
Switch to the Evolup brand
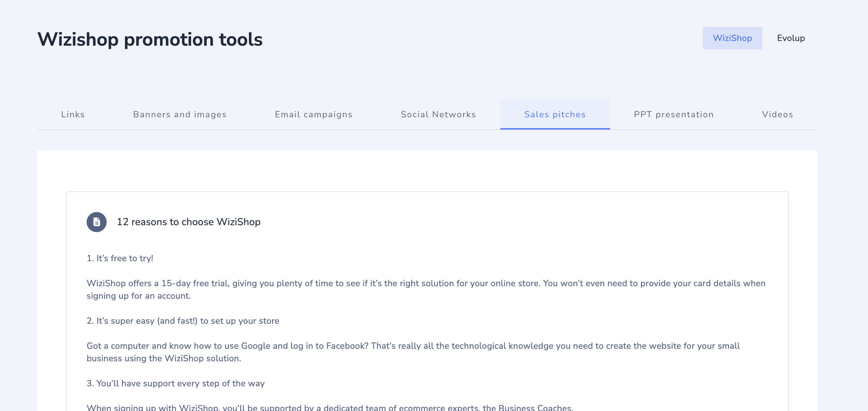tap(790, 38)
